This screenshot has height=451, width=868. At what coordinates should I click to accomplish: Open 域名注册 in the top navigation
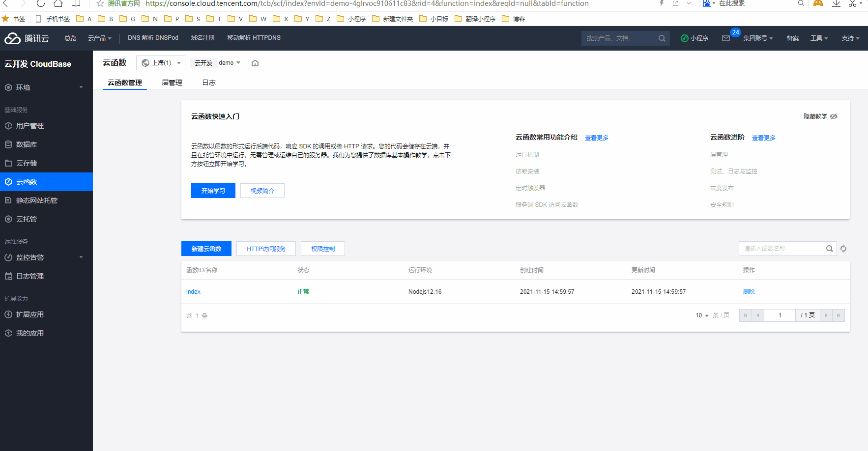click(203, 38)
